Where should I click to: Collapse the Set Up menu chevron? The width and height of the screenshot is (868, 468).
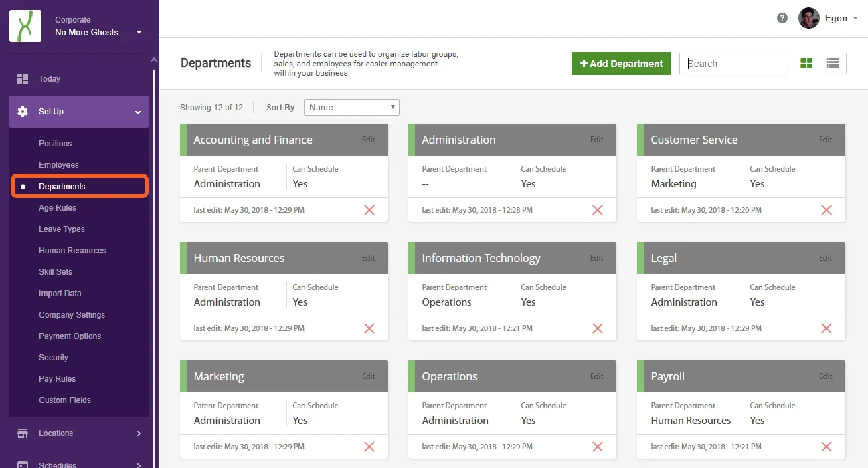pos(138,112)
